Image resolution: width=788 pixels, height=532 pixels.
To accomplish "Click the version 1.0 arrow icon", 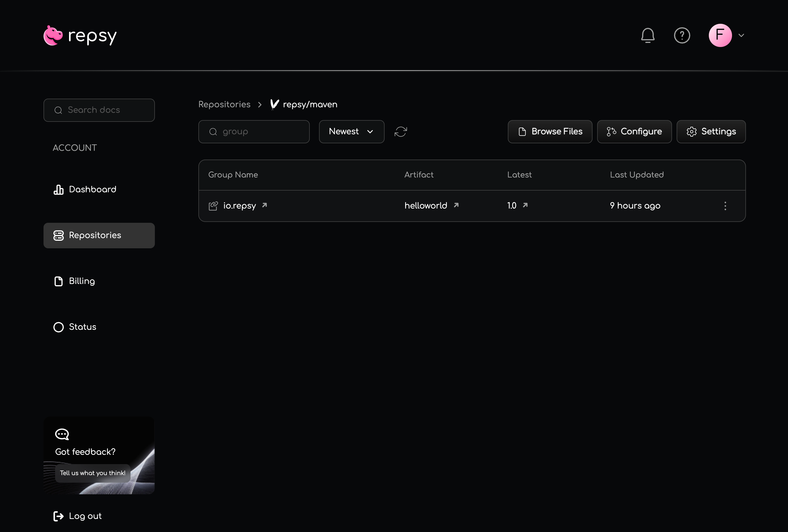I will click(525, 205).
